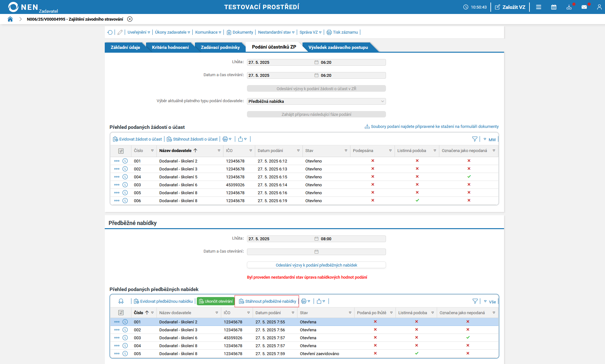
Task: Open the calendar icon in header
Action: [x=554, y=7]
